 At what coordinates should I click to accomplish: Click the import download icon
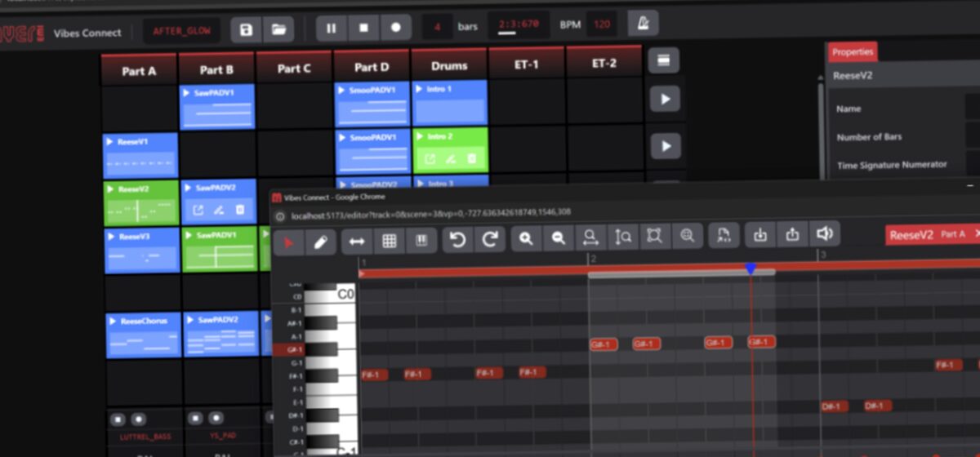tap(760, 234)
